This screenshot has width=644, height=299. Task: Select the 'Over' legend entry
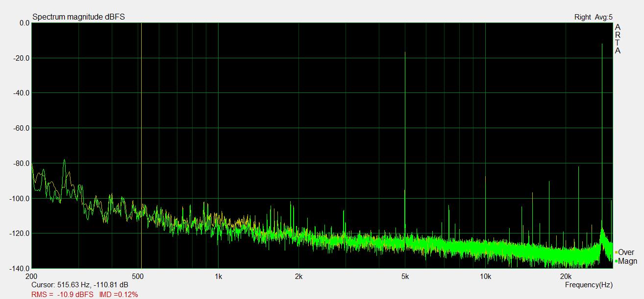click(624, 253)
